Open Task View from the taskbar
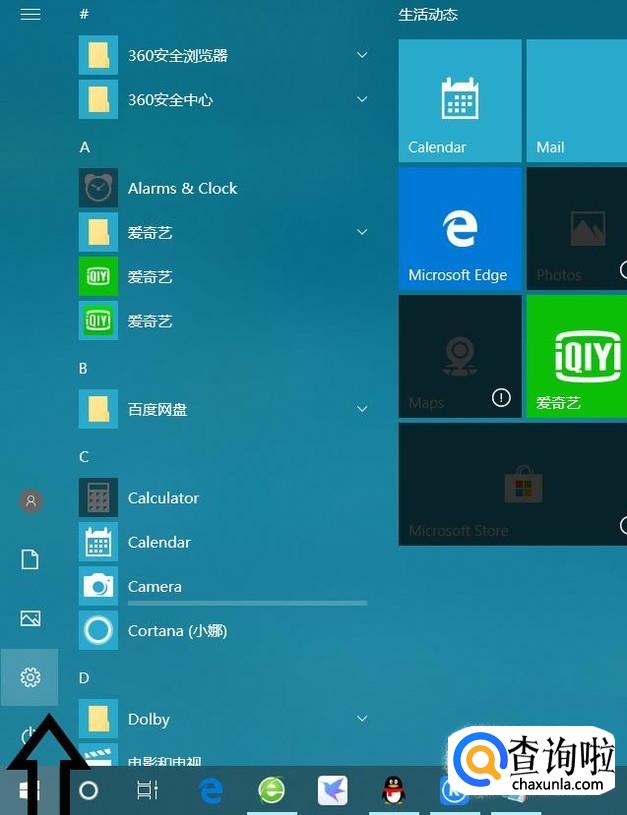Screen dimensions: 627x815 [147, 791]
